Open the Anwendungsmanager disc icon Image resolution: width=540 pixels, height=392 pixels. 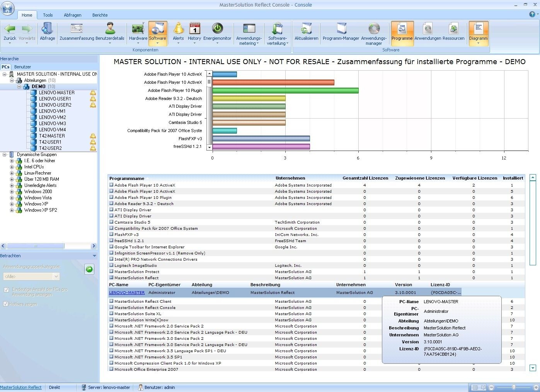[374, 29]
